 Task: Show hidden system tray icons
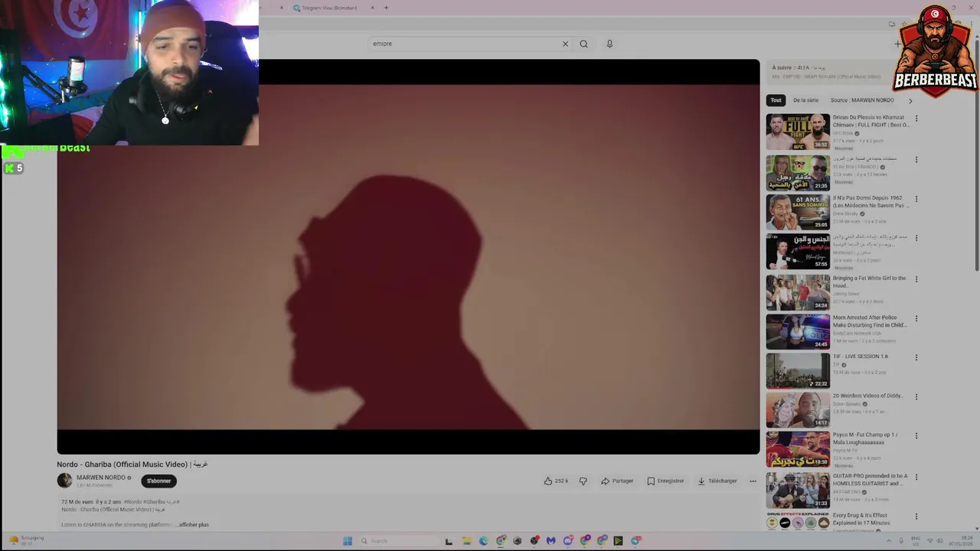[x=890, y=541]
